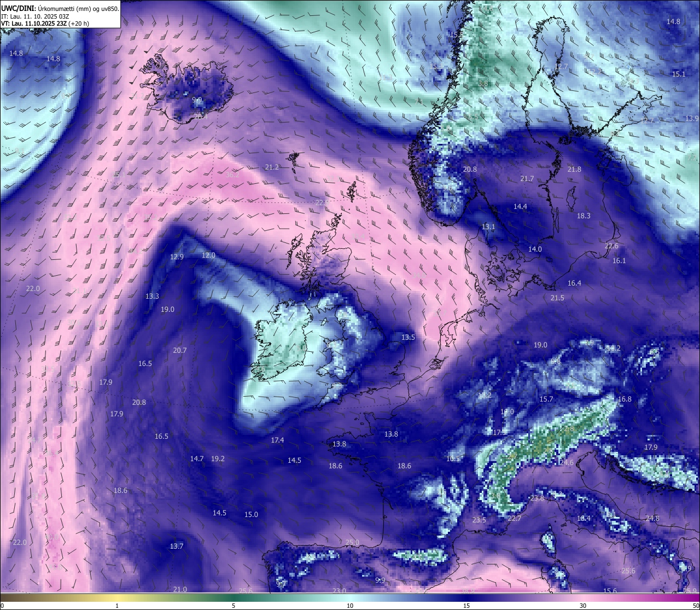Click the 14.0 value label
Screen dimensions: 700x610
535,249
